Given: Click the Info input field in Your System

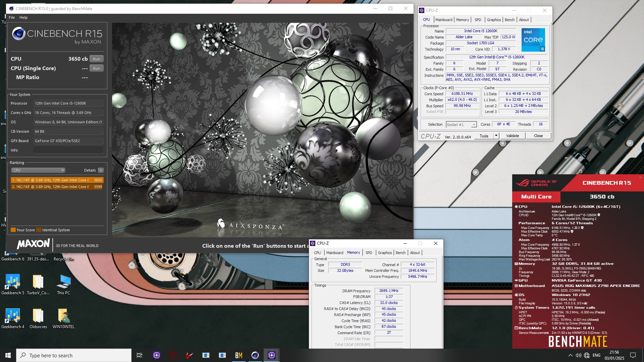Looking at the screenshot, I should pos(68,150).
